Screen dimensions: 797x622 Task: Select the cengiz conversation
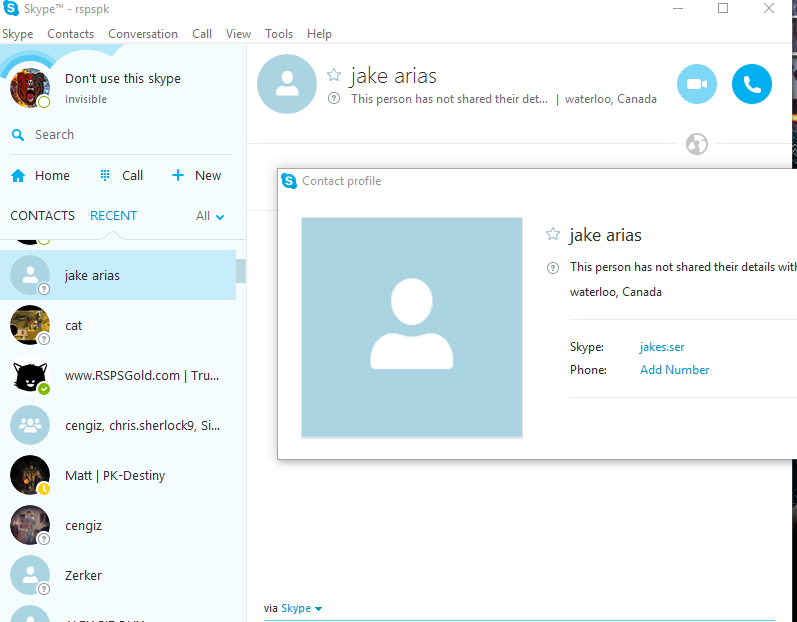[x=118, y=525]
